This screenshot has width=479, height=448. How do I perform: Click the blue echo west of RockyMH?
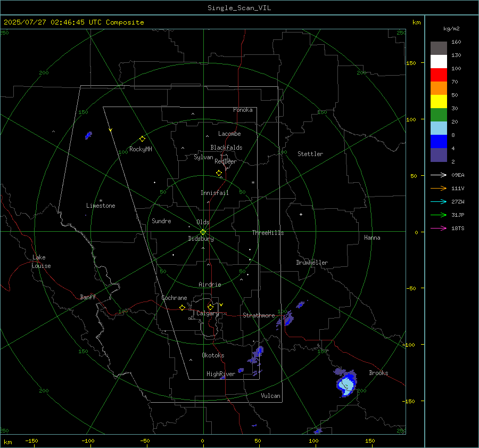(x=88, y=135)
